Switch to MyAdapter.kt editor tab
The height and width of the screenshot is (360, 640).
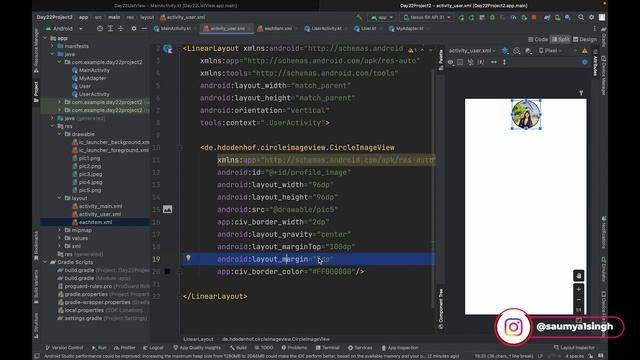pos(409,29)
